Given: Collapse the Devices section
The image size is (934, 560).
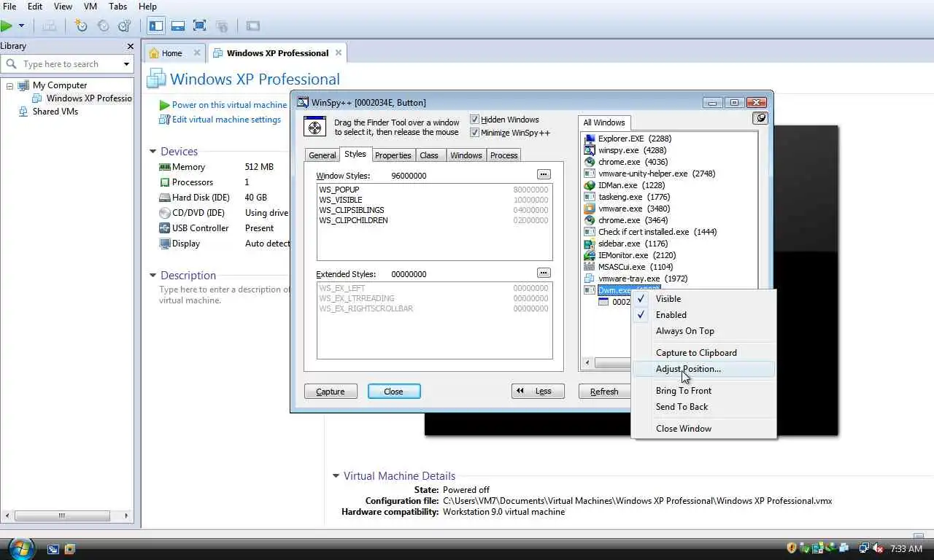Looking at the screenshot, I should 153,152.
